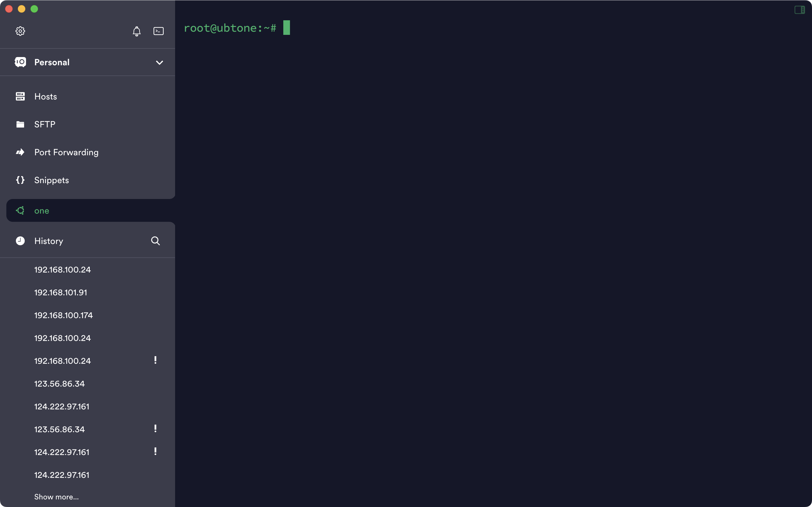Click the History clock icon

click(x=20, y=241)
